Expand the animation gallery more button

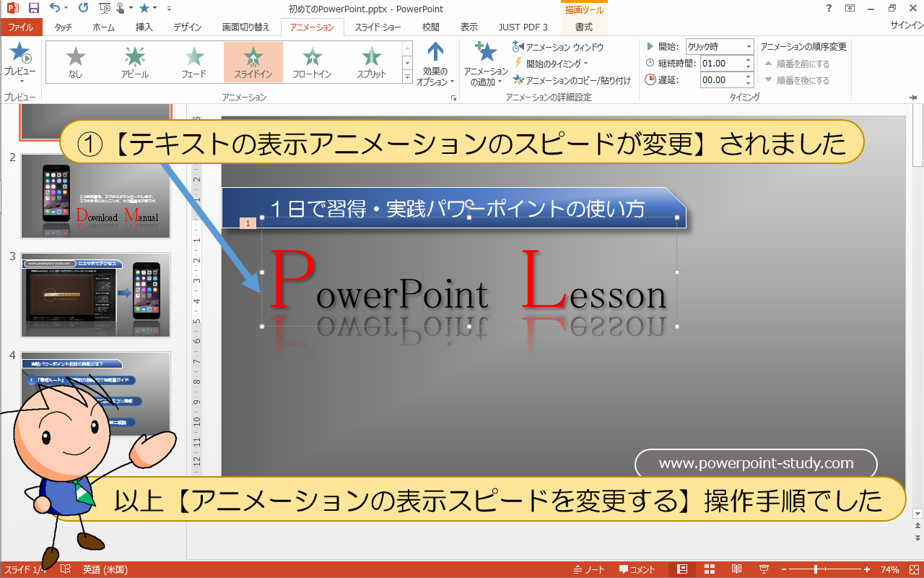click(407, 76)
